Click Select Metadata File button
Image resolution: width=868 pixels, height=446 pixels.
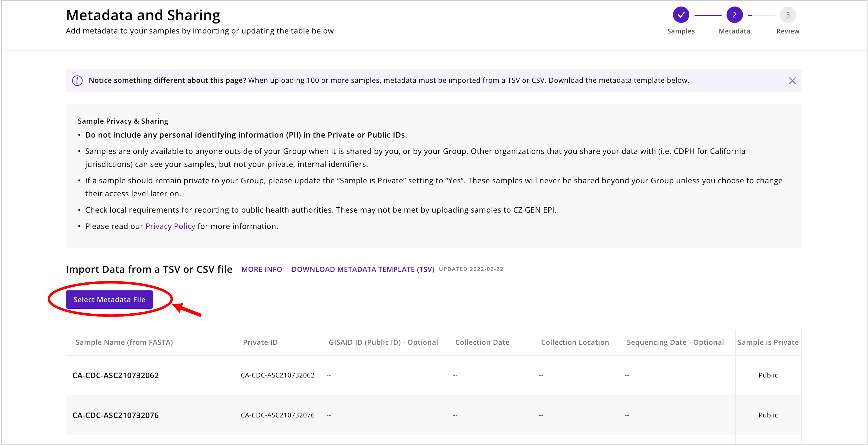point(109,299)
